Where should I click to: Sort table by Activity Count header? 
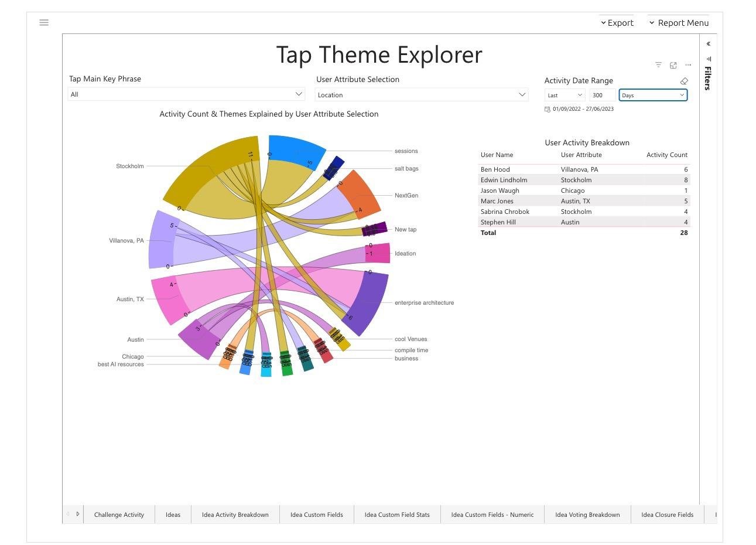666,155
